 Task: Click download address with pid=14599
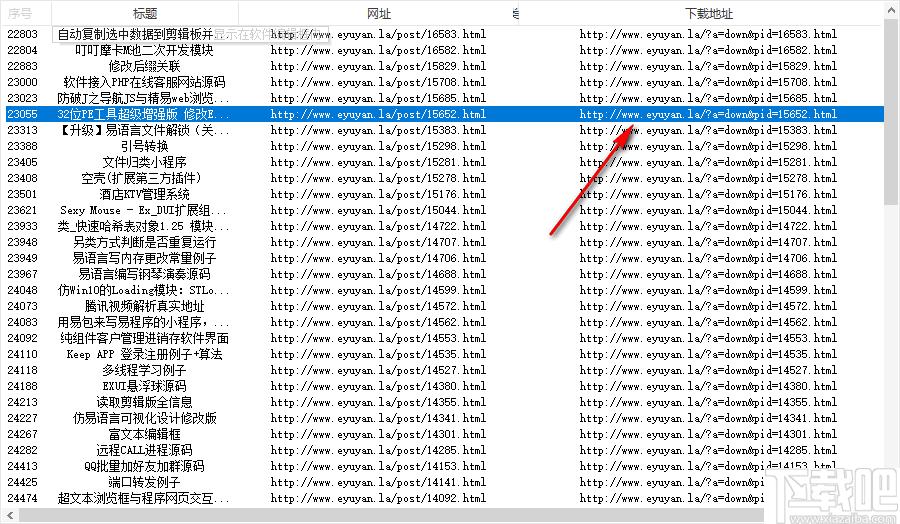tap(708, 290)
